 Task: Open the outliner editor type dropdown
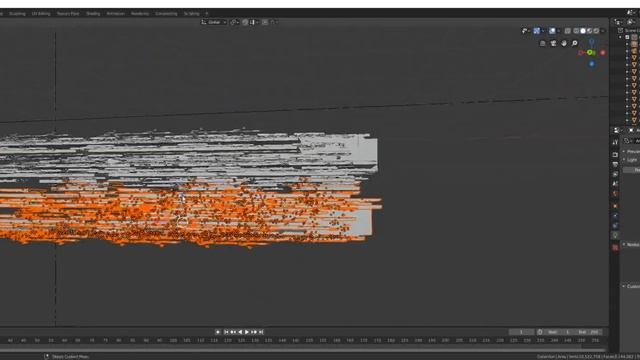tap(619, 22)
